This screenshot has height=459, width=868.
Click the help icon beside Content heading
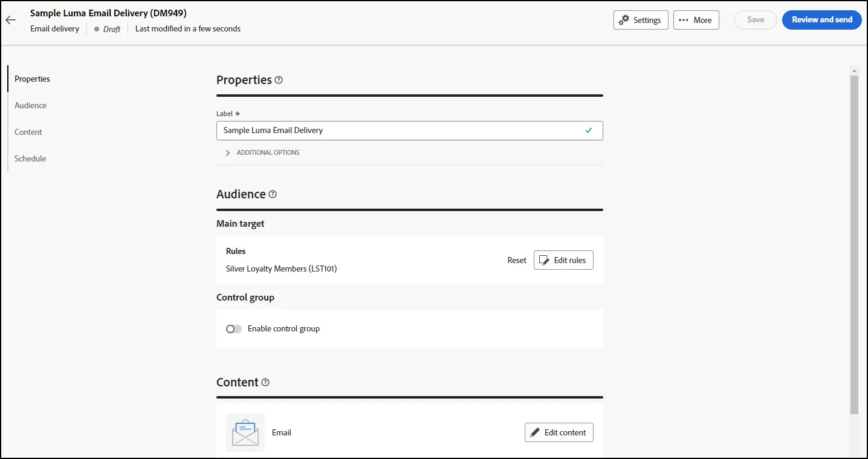pos(265,382)
